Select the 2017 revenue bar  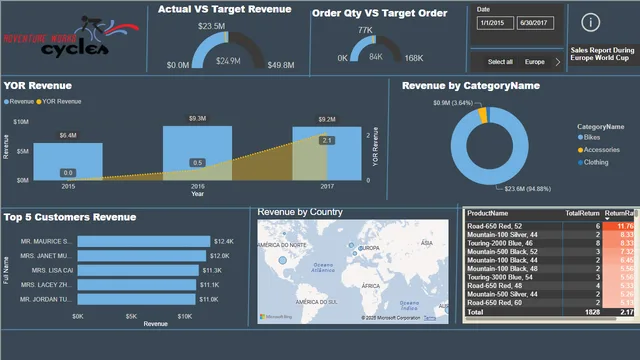(327, 153)
